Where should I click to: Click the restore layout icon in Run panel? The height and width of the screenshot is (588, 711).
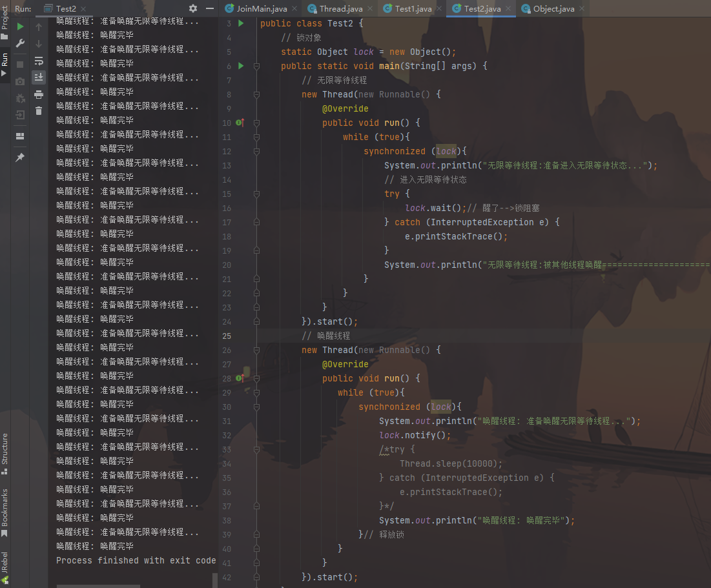pos(20,136)
